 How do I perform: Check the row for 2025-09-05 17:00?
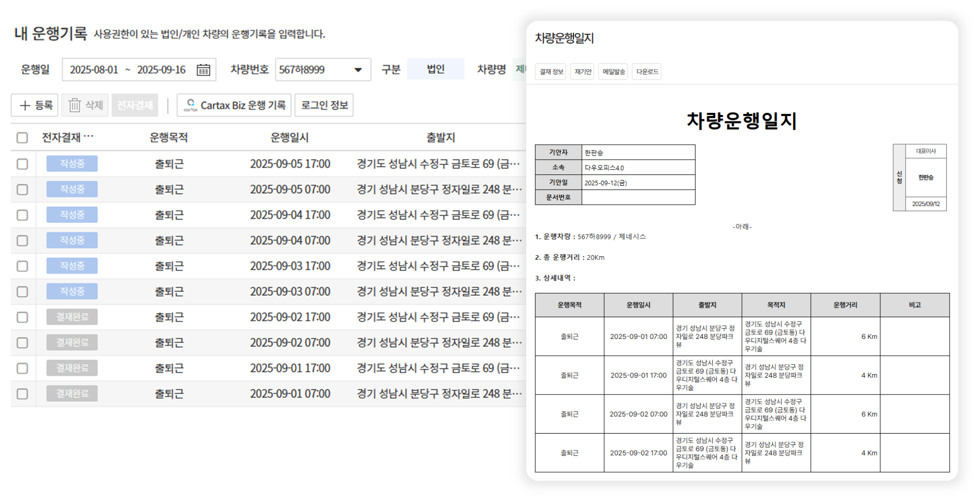[x=22, y=164]
